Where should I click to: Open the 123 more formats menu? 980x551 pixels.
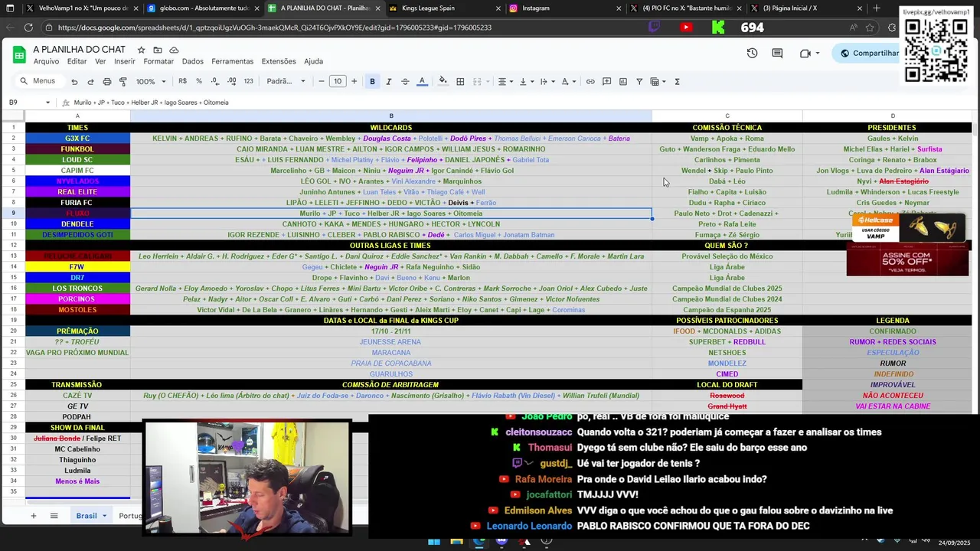248,81
